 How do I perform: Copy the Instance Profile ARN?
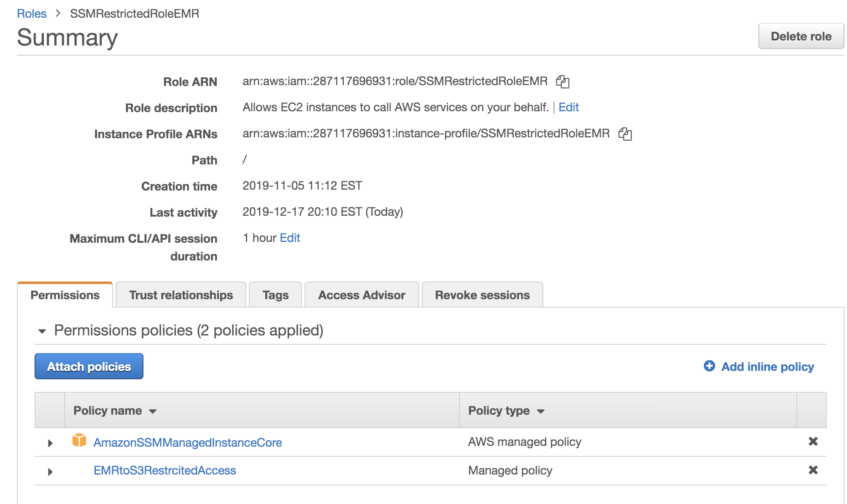[625, 134]
